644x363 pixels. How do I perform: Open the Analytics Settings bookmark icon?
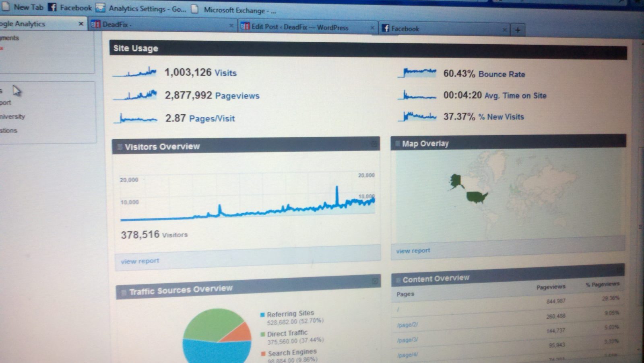[100, 8]
